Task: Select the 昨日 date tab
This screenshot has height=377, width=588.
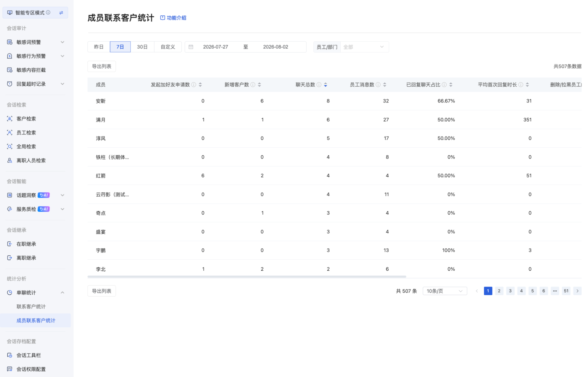Action: tap(99, 47)
